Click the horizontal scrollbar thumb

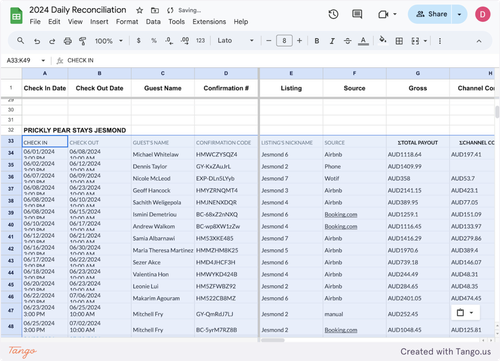coord(273,340)
